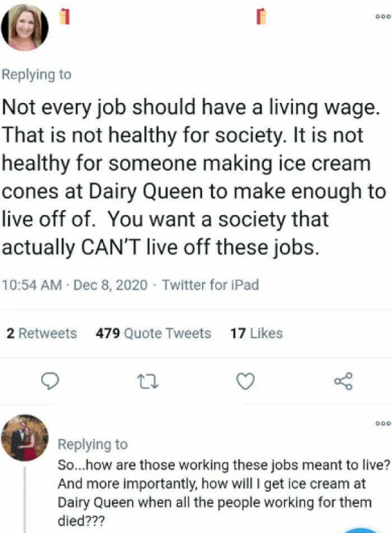Open the main tweet's three-dot menu
Screen dimensions: 392x533
click(382, 17)
